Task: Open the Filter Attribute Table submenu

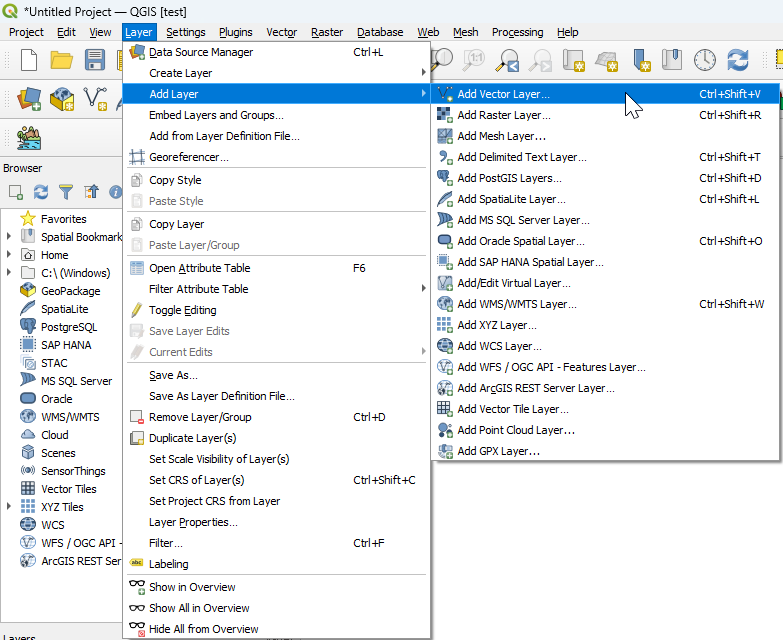Action: (x=198, y=289)
